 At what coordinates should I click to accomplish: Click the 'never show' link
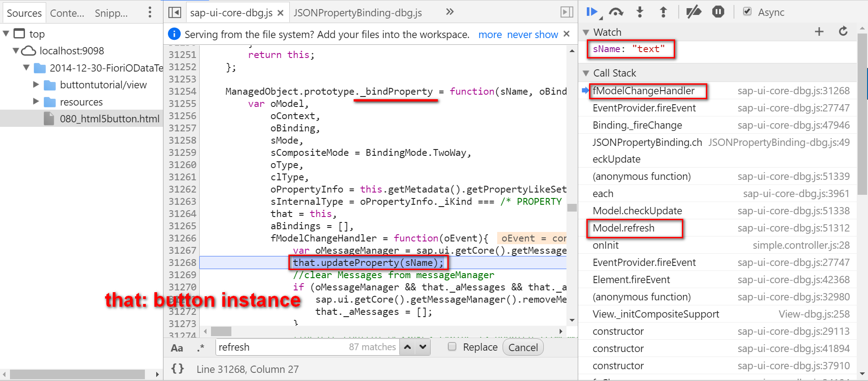[532, 34]
